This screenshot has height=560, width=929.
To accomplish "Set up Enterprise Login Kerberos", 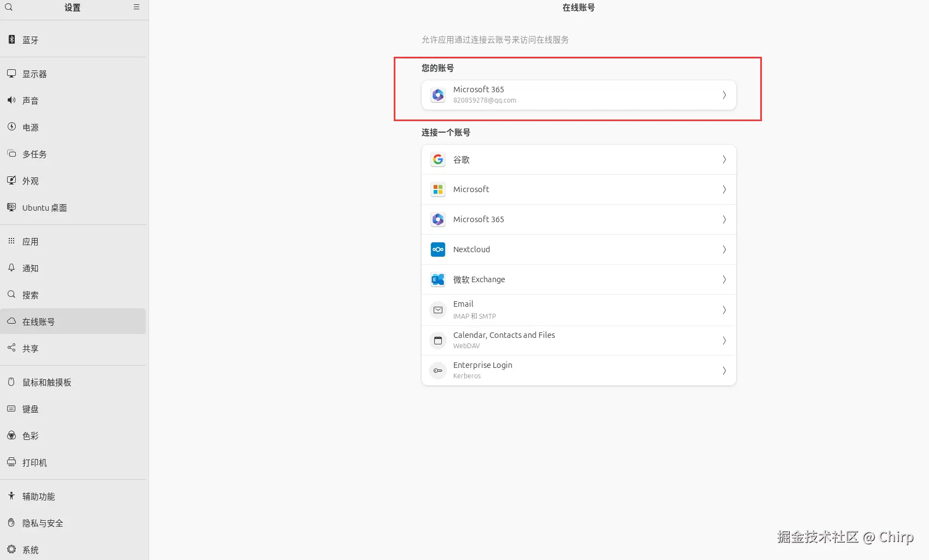I will [x=579, y=371].
